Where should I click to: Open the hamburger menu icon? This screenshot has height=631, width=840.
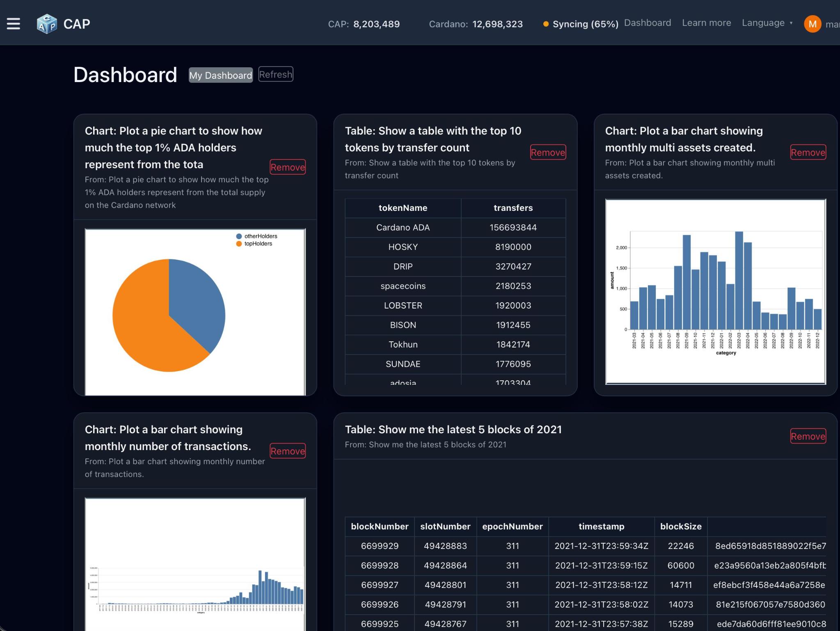[x=14, y=24]
